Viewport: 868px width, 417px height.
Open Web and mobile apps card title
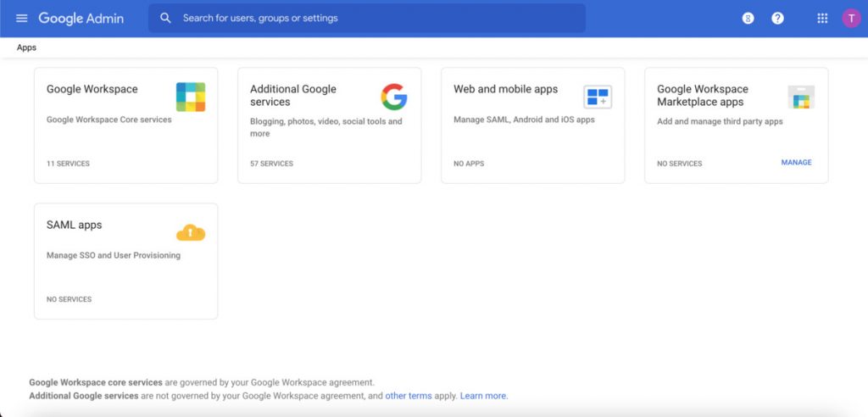pos(505,89)
